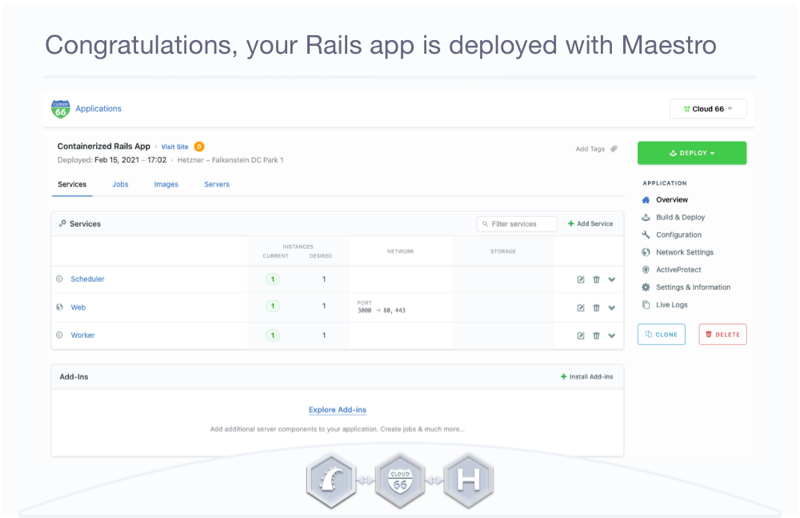Click Web's current instances badge
The width and height of the screenshot is (800, 518).
pyautogui.click(x=273, y=306)
